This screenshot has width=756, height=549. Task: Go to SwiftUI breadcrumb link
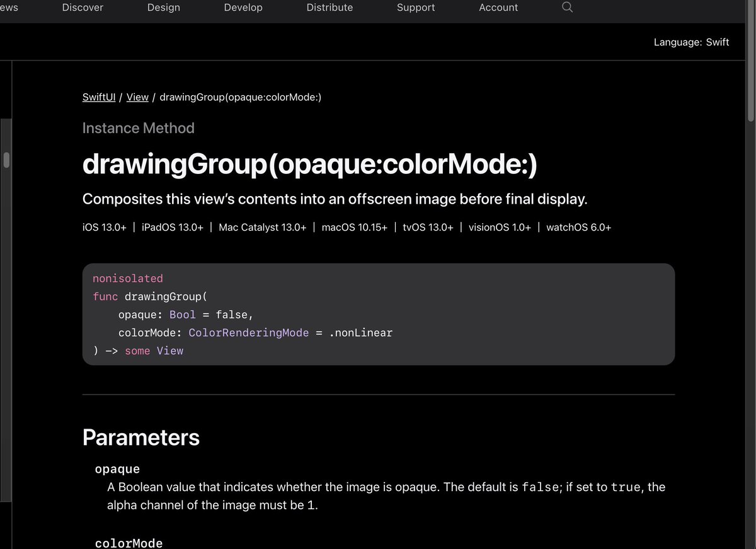(99, 97)
